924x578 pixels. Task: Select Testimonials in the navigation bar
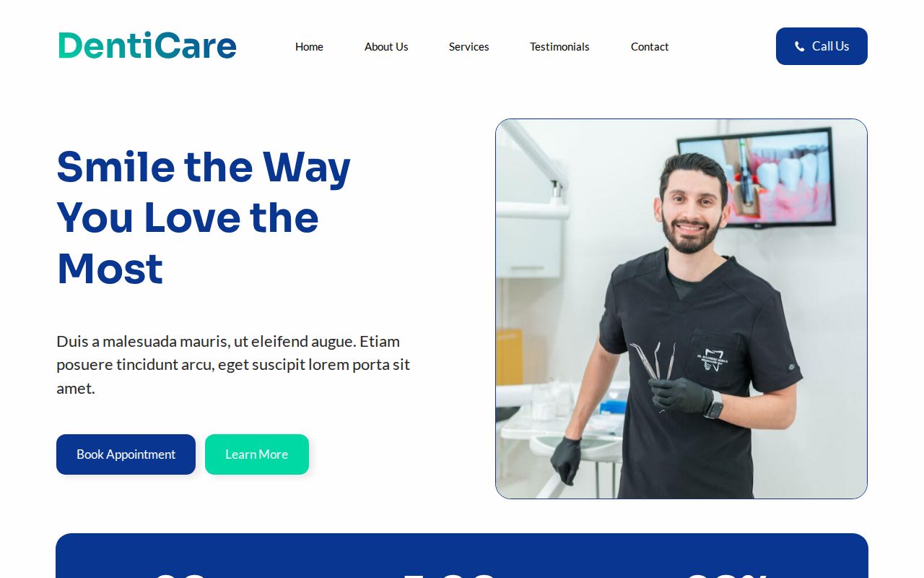[559, 46]
